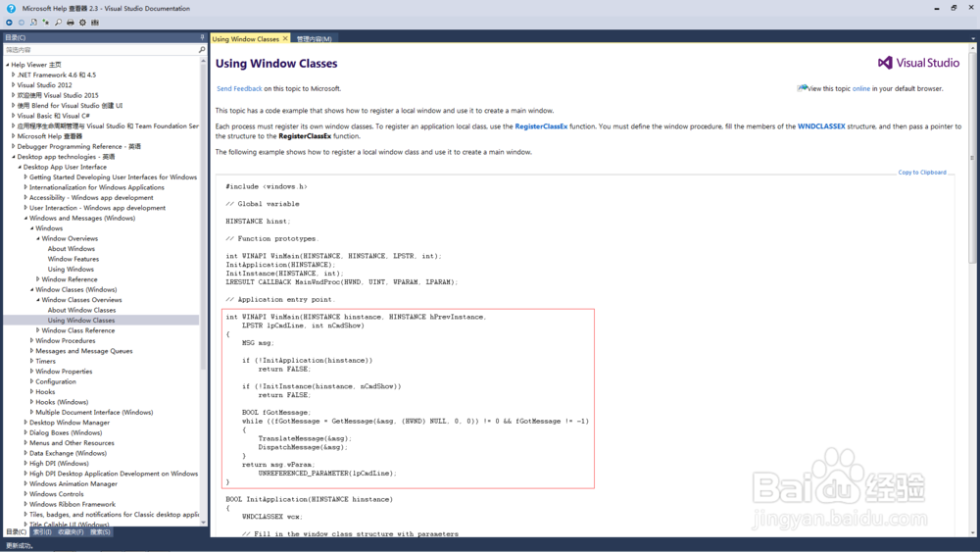Expand the Timers tree node

click(x=32, y=361)
